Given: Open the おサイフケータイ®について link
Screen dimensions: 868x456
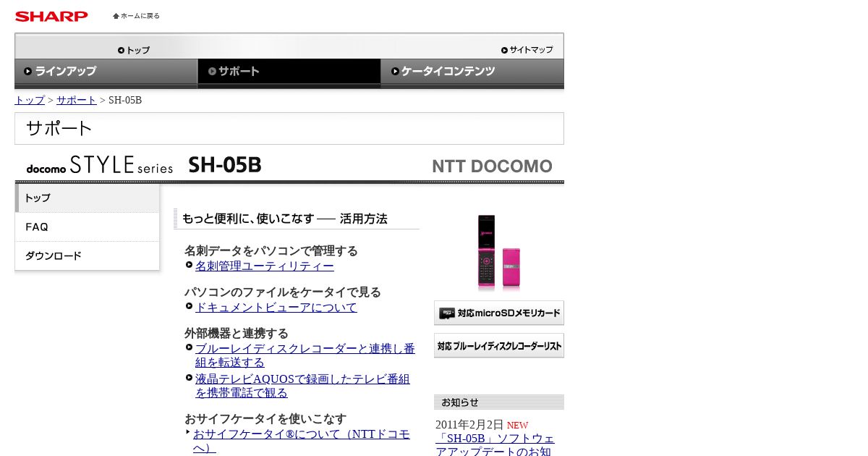Looking at the screenshot, I should (302, 441).
